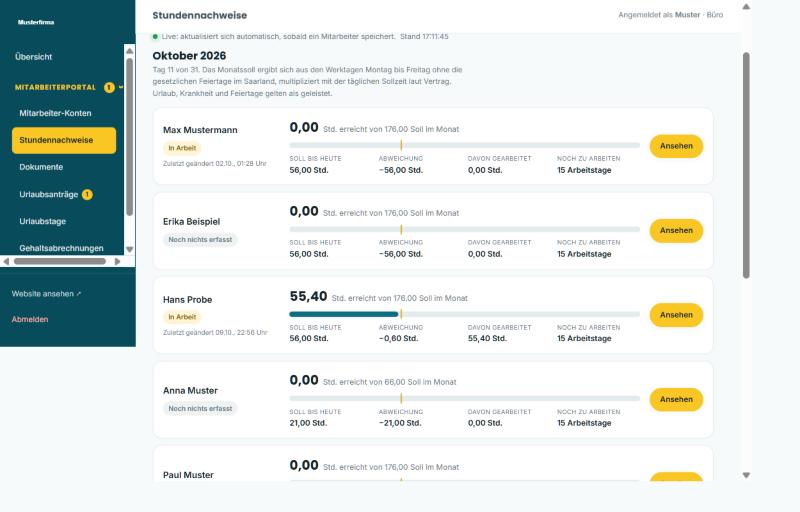The height and width of the screenshot is (512, 800).
Task: Click 'Zuletzt geändert 02.10., 01:28 Uhr' text
Action: click(x=215, y=164)
